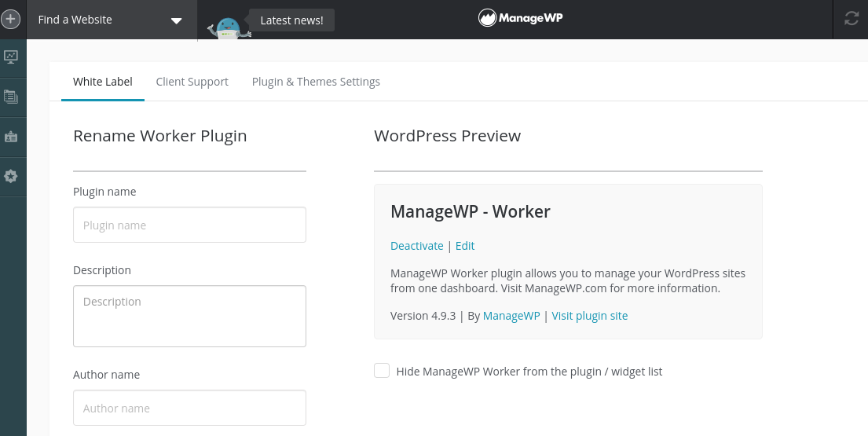Click the Rename Worker Plugin heading

coord(160,136)
